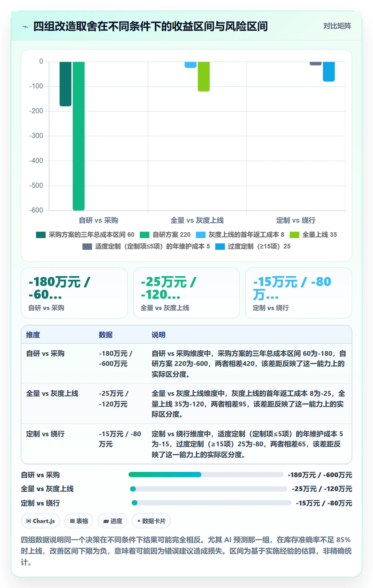Viewport: 373px width, 588px height.
Task: Click the 数据 column header
Action: coord(106,335)
